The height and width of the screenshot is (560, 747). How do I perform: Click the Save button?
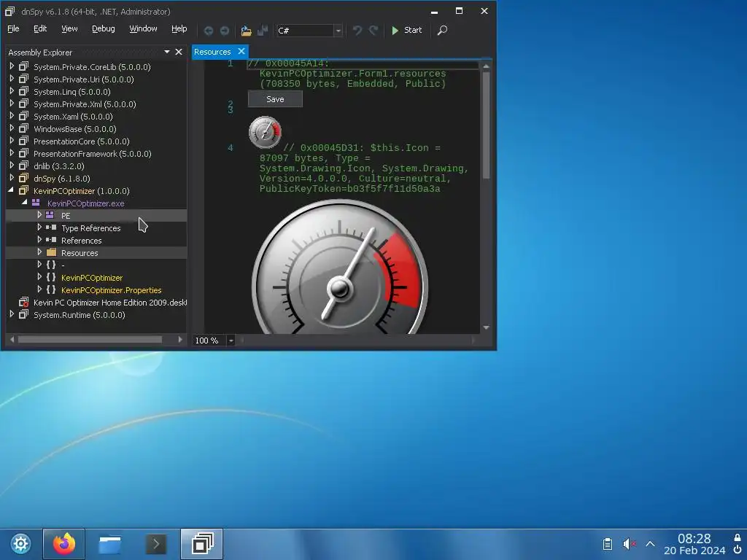click(x=275, y=99)
